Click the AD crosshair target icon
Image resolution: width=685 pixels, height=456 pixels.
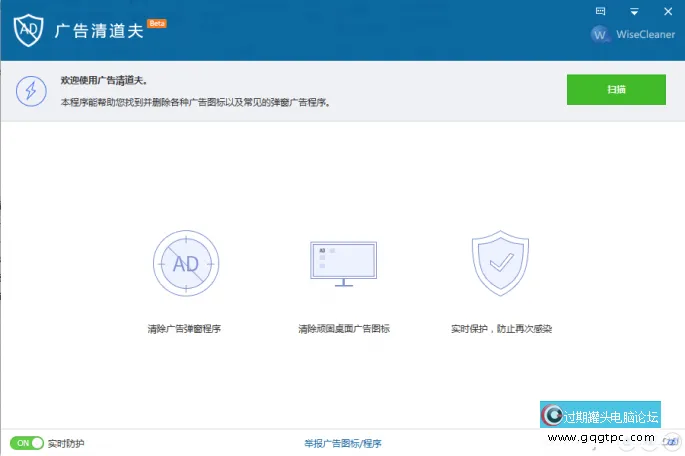185,264
